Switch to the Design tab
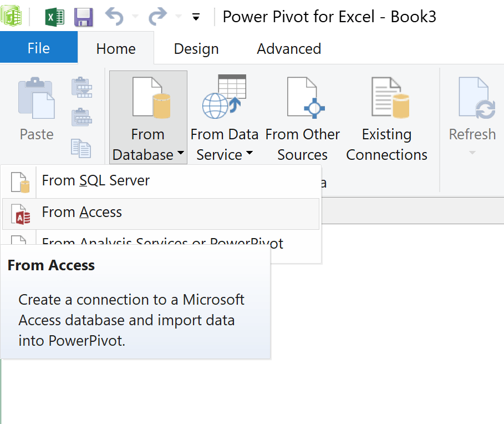This screenshot has height=424, width=504. coord(196,49)
